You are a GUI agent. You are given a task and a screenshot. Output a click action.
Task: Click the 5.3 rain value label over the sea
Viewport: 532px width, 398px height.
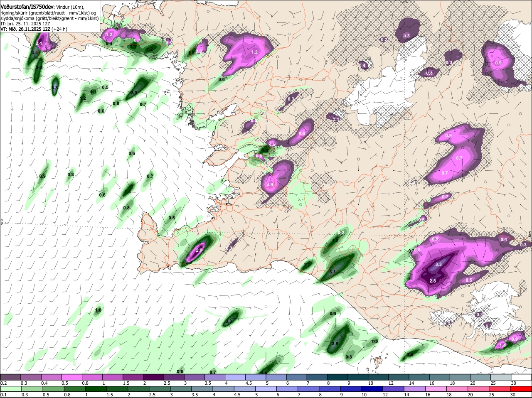[54, 88]
